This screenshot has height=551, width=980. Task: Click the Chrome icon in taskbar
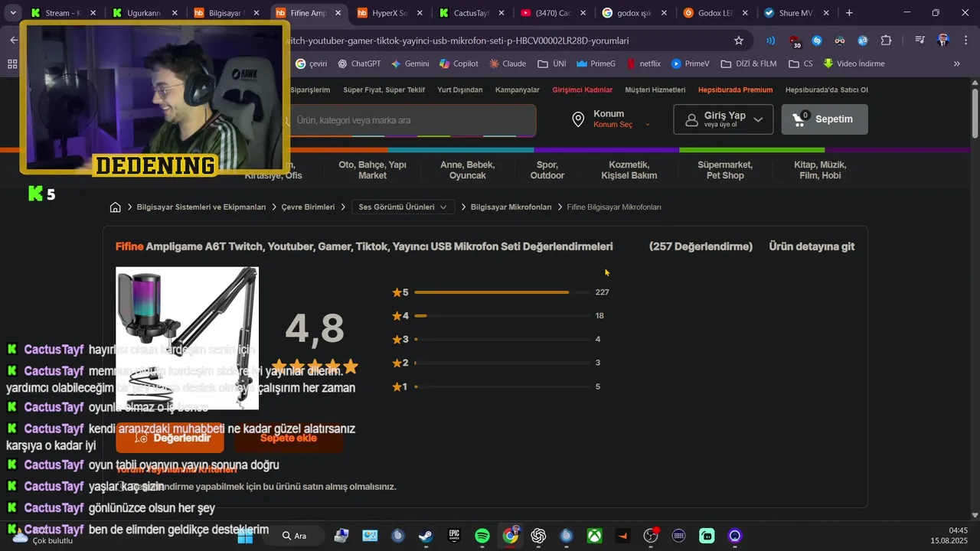coord(511,536)
